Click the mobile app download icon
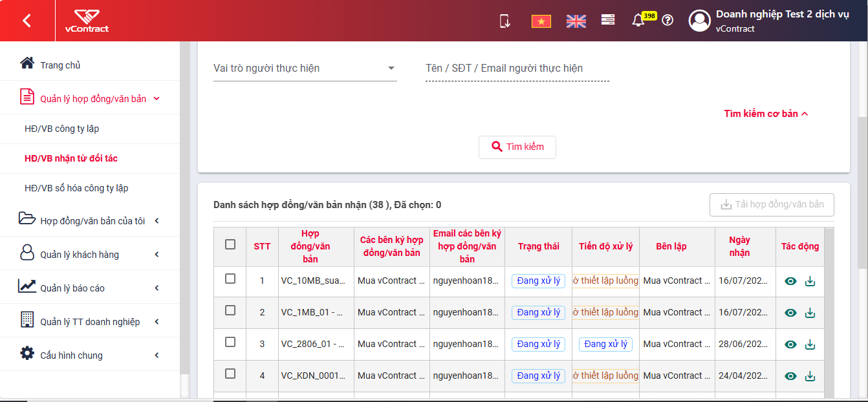This screenshot has height=402, width=868. point(505,21)
